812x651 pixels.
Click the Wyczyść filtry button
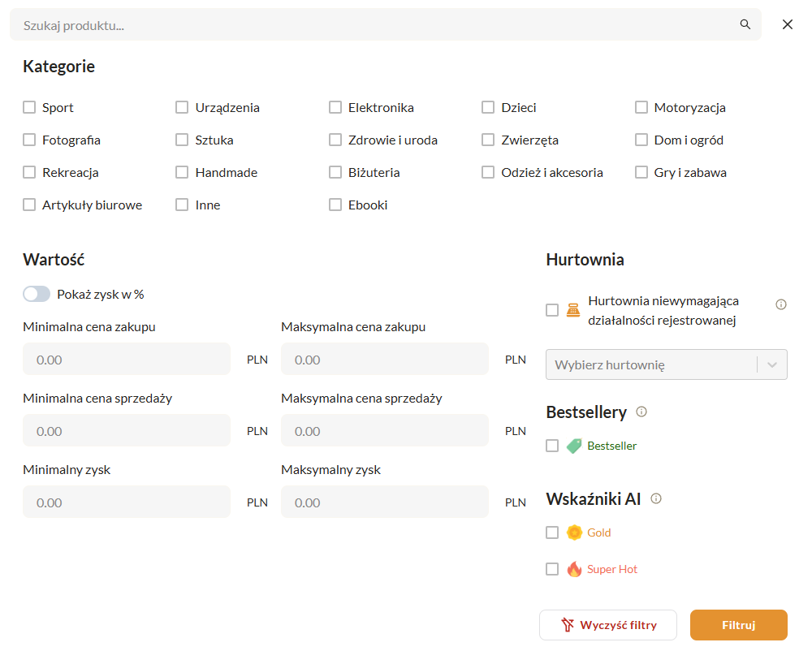(607, 625)
